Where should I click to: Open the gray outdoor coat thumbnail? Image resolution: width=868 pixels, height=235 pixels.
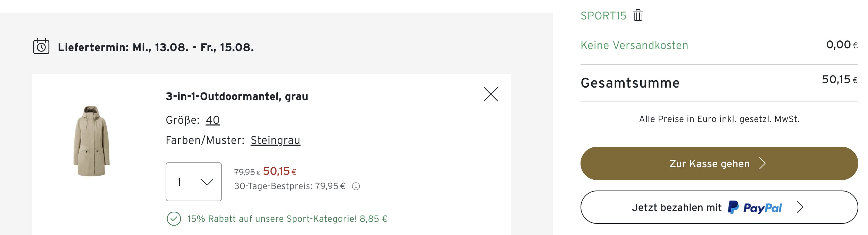[92, 141]
